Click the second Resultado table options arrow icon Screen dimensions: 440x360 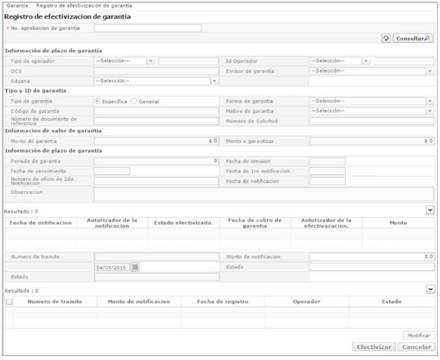pos(430,289)
